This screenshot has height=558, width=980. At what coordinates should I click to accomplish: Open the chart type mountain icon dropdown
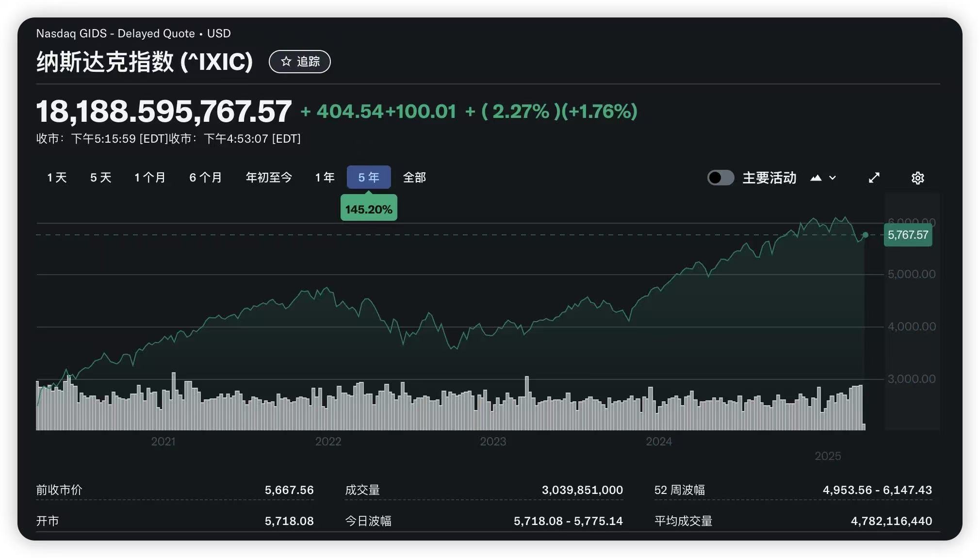click(x=823, y=178)
